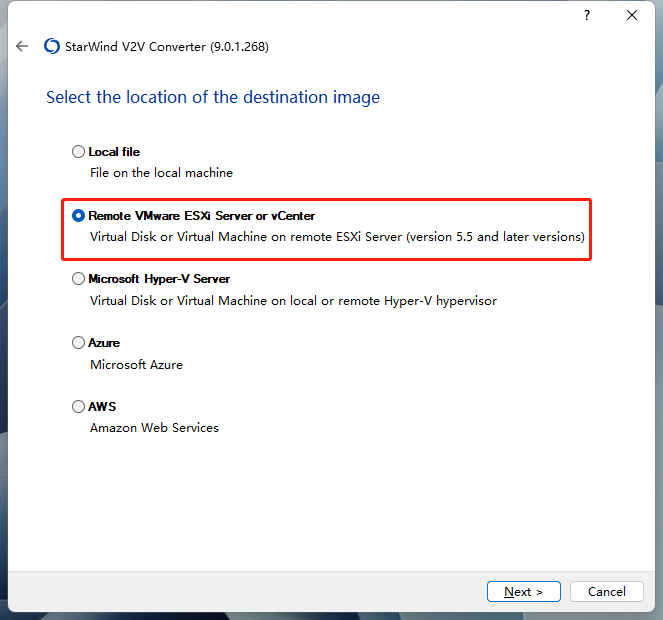This screenshot has width=663, height=620.
Task: Click the 'Microsoft Azure' description text
Action: 136,364
